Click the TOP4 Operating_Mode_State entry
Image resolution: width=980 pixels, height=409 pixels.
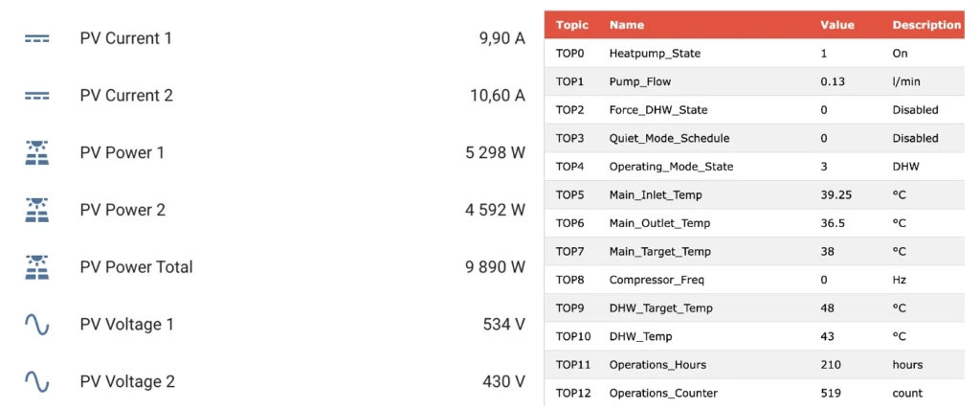pyautogui.click(x=671, y=167)
